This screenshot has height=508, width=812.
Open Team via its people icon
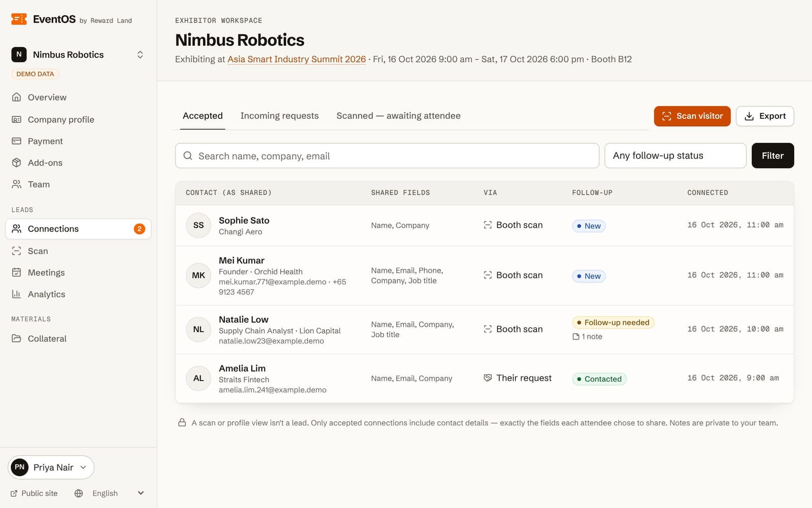click(x=17, y=184)
